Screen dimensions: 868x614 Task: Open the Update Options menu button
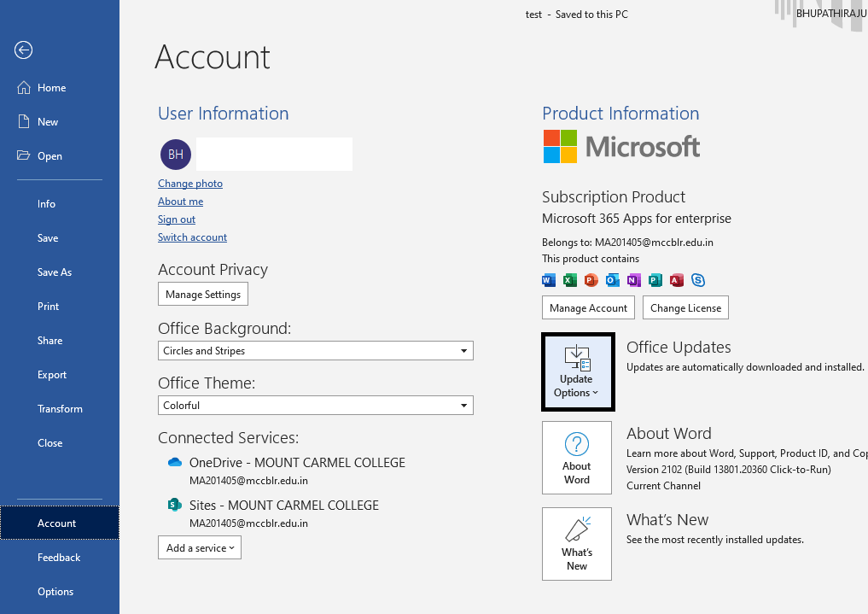tap(577, 371)
